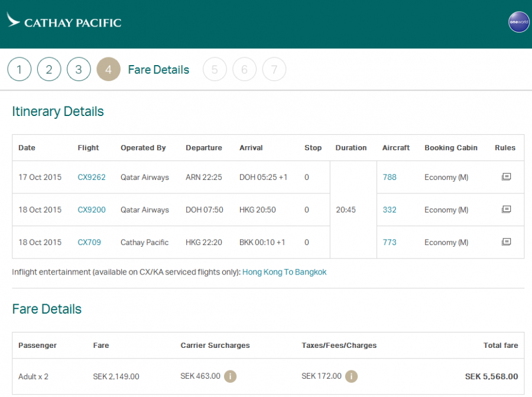
Task: Click step 7 circle
Action: pos(274,70)
